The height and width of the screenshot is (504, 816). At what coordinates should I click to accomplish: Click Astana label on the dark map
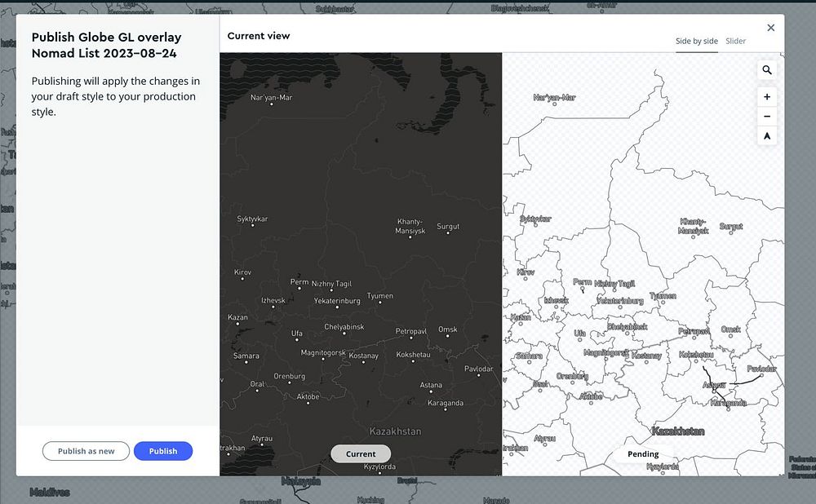(x=431, y=385)
